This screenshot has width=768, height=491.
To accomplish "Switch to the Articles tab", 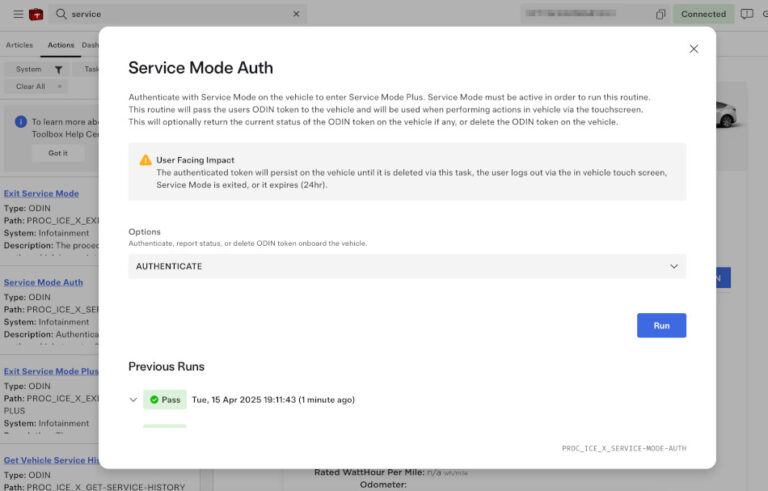I will (19, 45).
